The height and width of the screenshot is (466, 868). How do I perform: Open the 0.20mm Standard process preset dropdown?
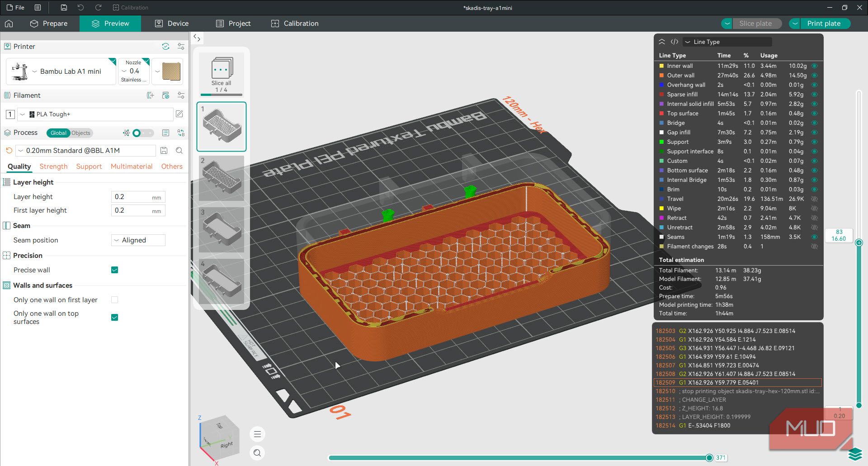[x=86, y=150]
